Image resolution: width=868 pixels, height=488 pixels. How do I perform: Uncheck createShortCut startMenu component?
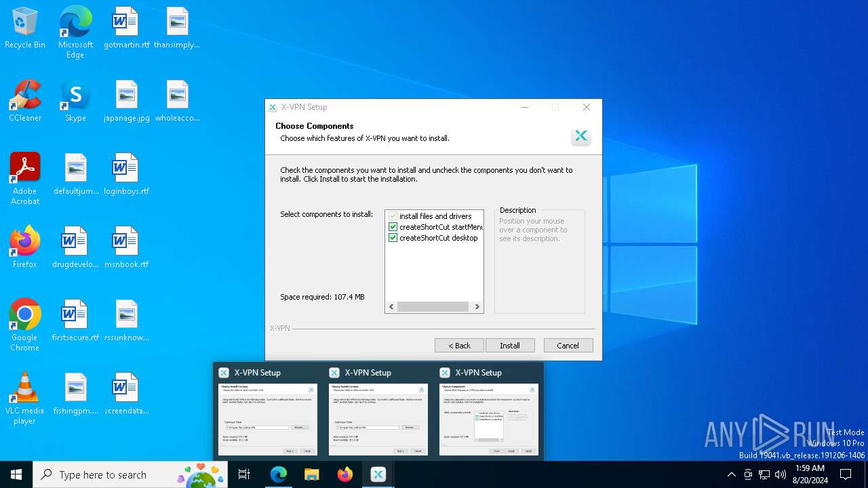tap(393, 227)
